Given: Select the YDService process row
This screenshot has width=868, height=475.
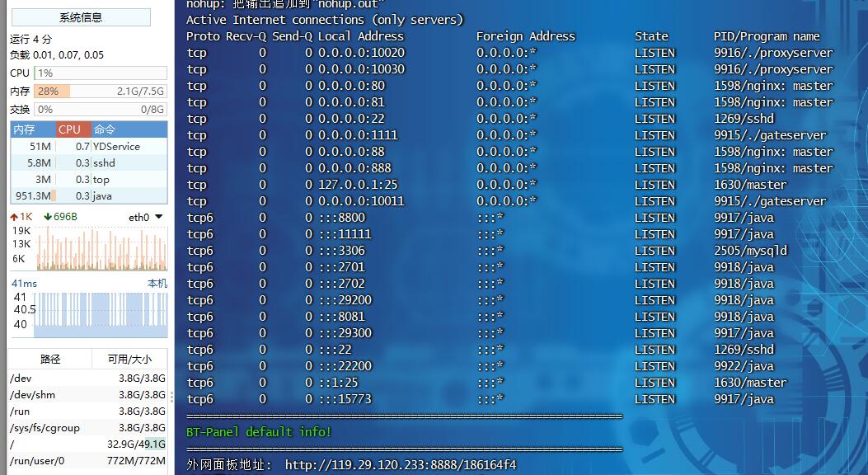Looking at the screenshot, I should click(x=88, y=147).
